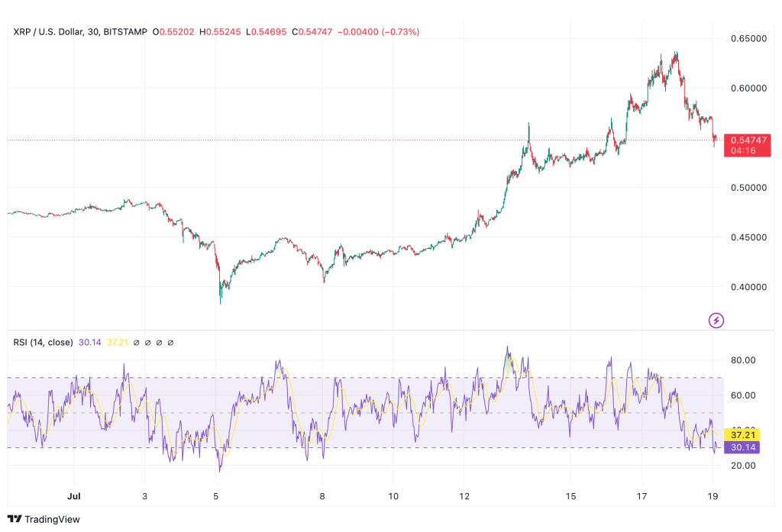Click the red current price label 0.54747
The image size is (782, 532).
click(x=747, y=145)
